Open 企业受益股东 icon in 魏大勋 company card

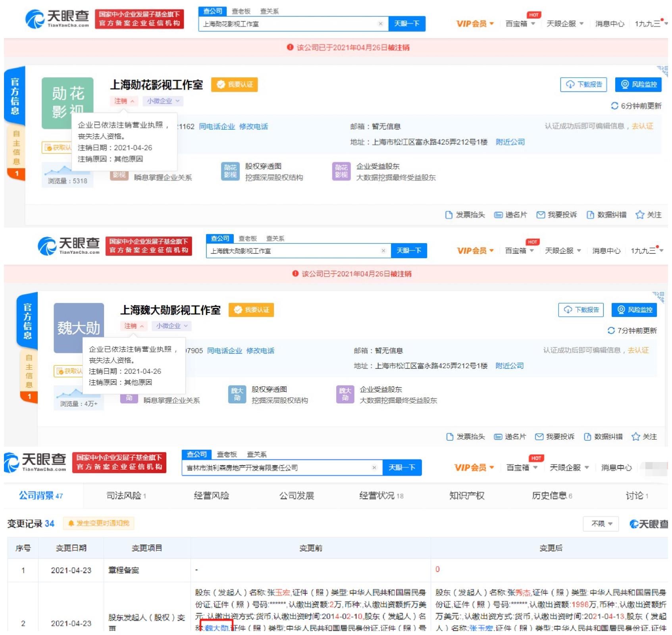pos(345,394)
